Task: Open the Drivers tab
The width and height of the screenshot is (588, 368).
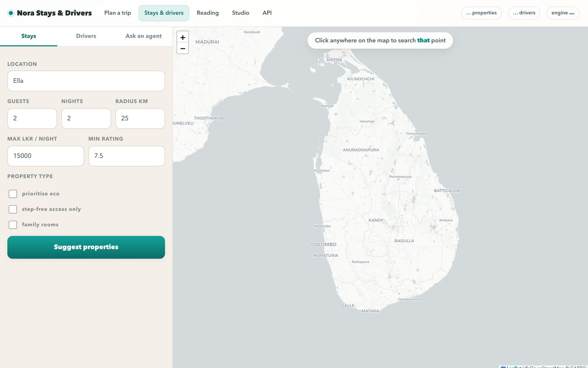Action: [86, 36]
